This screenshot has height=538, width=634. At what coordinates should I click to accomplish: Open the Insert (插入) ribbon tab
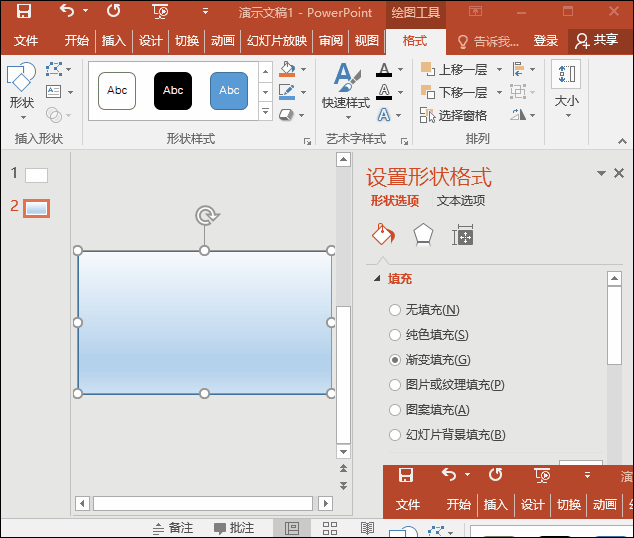point(114,41)
